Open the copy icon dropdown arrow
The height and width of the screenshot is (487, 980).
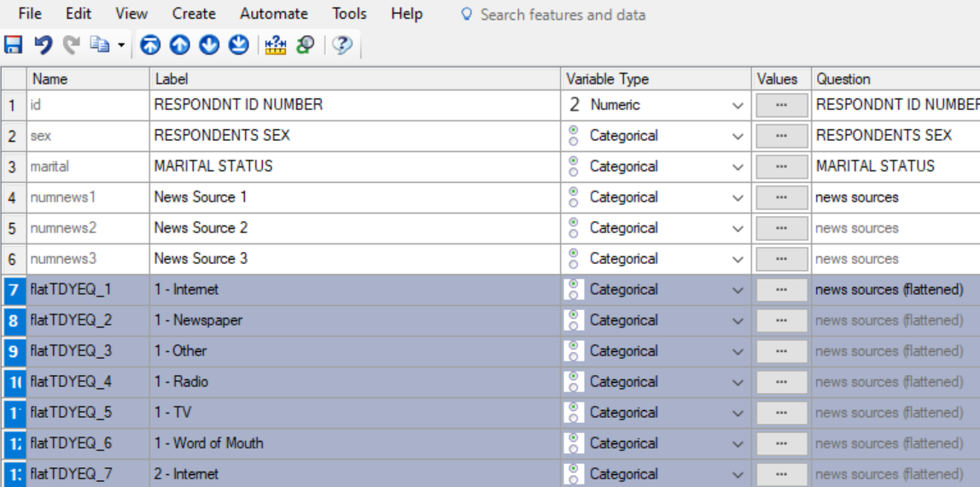pos(121,45)
